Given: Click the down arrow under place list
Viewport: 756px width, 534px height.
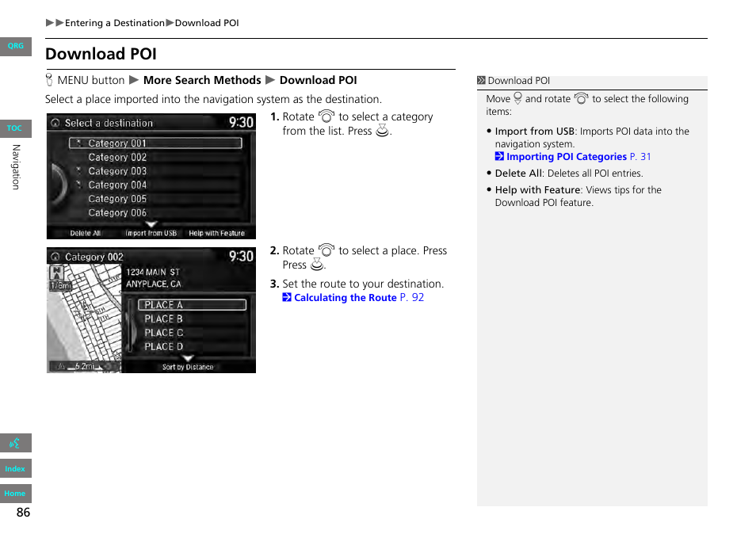Looking at the screenshot, I should click(188, 358).
